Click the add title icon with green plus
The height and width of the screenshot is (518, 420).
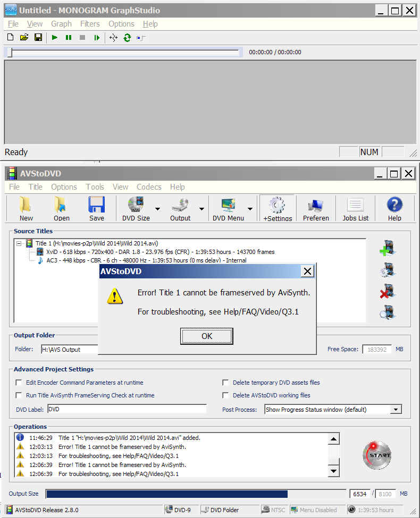pos(388,248)
